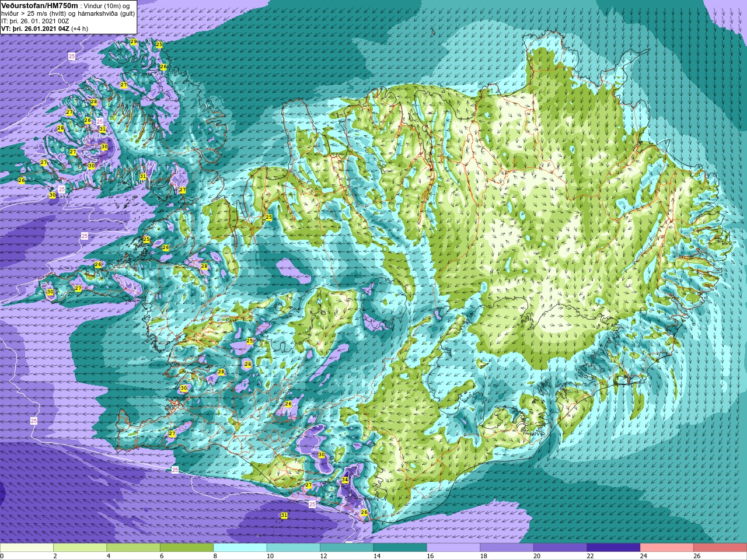Select the light green 2–4 m/s legend swatch
This screenshot has width=747, height=560.
pos(80,548)
